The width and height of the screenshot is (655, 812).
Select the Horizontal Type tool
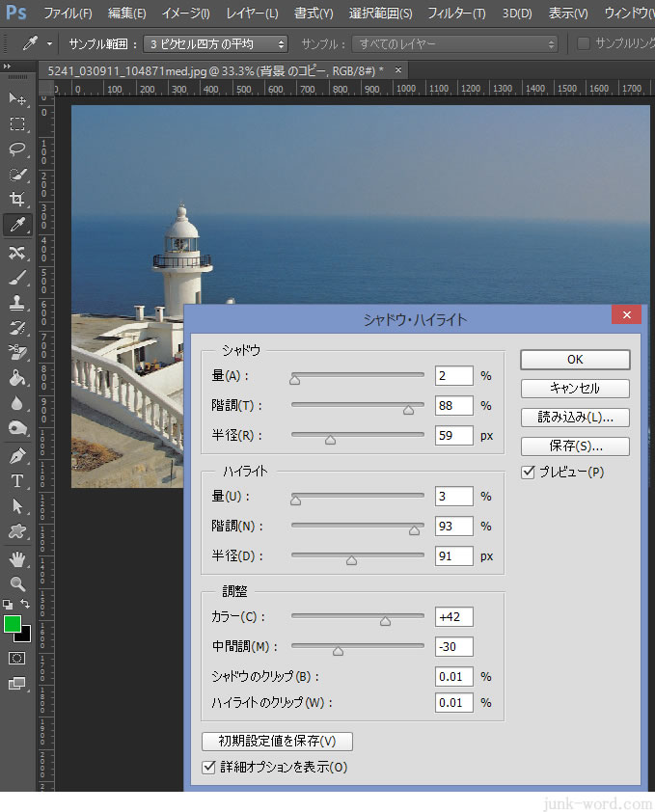(x=17, y=480)
